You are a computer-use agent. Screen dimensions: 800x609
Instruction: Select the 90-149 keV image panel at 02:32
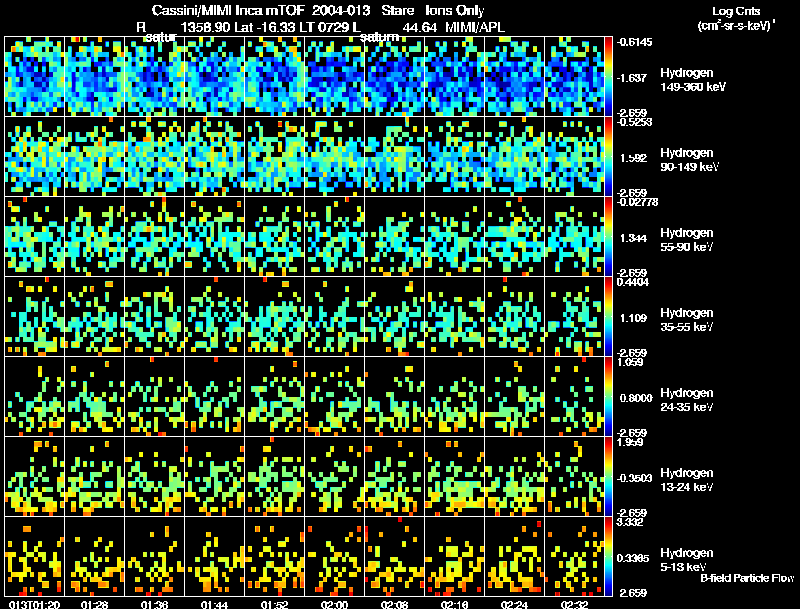pos(574,157)
